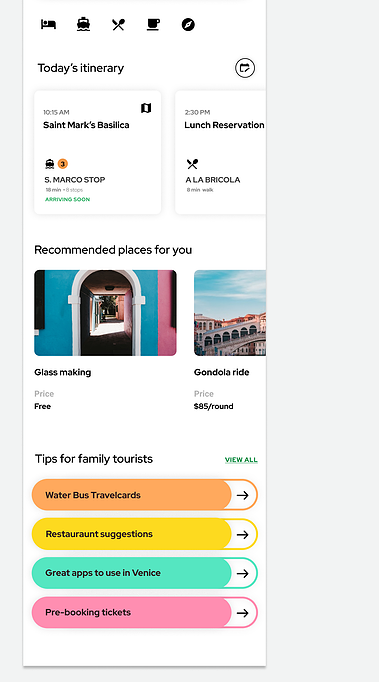Select the coffee cup category icon
Viewport: 379px width, 682px height.
click(x=153, y=25)
